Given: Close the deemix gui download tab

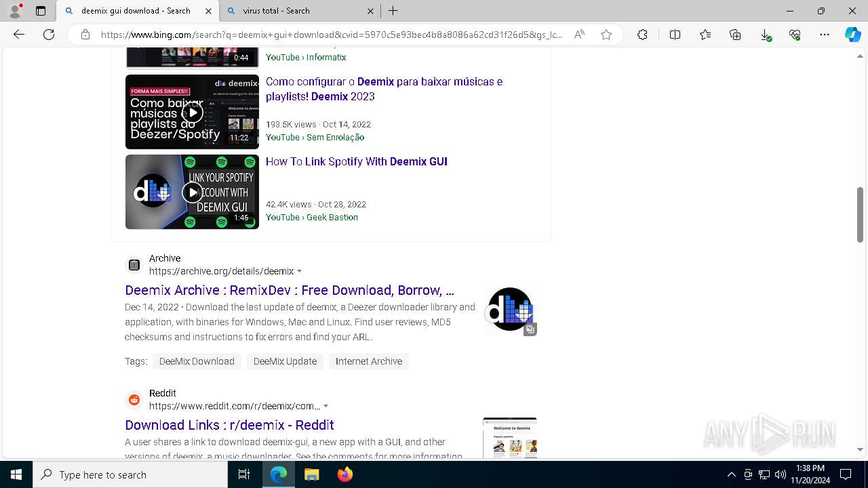Looking at the screenshot, I should click(208, 11).
